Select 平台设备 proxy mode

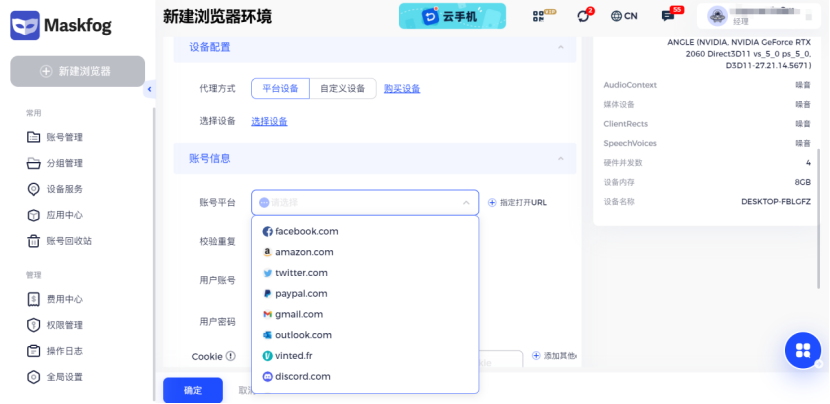280,88
